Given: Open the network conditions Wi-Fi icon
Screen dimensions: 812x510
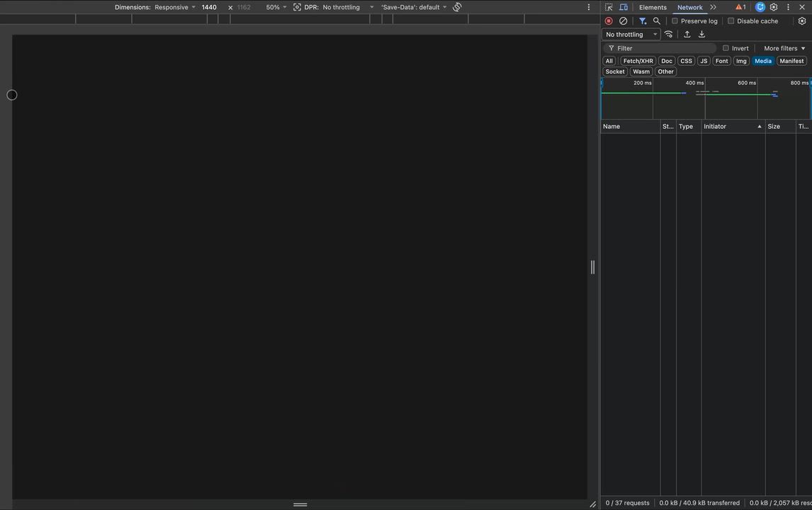Looking at the screenshot, I should (x=669, y=34).
